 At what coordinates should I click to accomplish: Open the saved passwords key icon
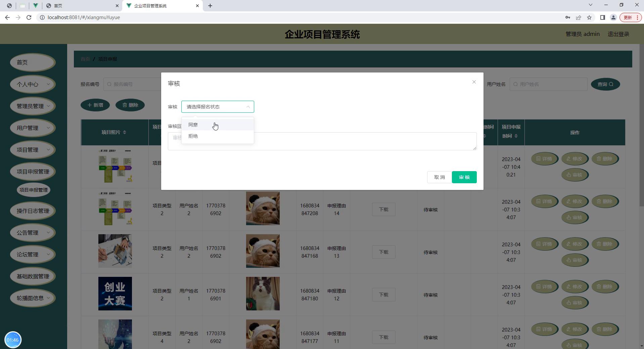568,17
